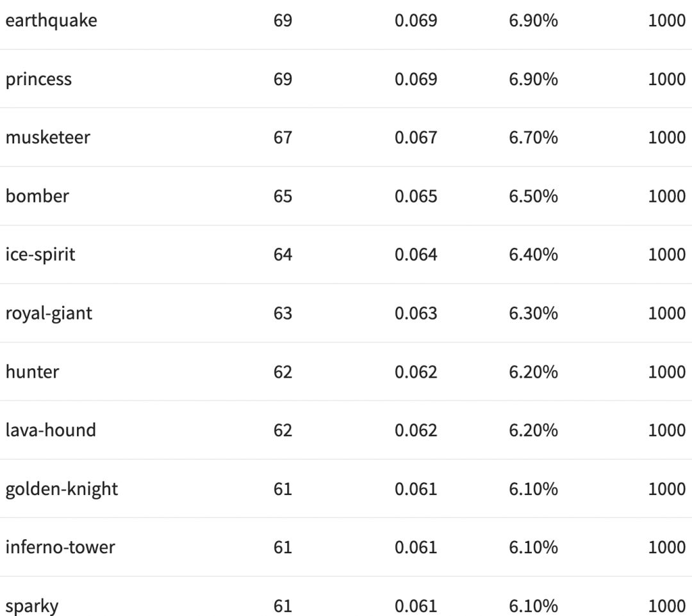Viewport: 692px width, 616px height.
Task: Select the bomber card name
Action: pyautogui.click(x=37, y=196)
